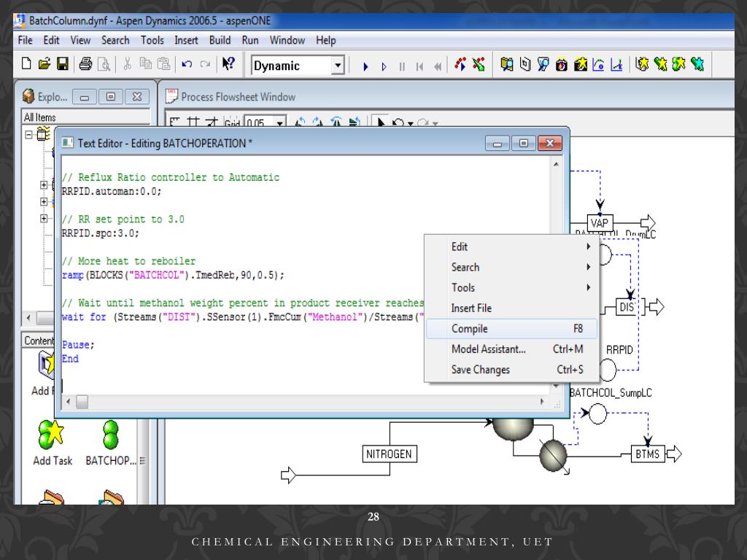
Task: Click the Paste clipboard icon
Action: click(163, 64)
